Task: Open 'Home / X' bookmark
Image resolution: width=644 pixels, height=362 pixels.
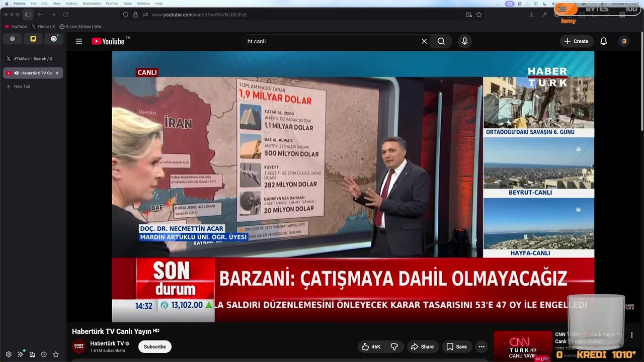Action: pos(43,27)
